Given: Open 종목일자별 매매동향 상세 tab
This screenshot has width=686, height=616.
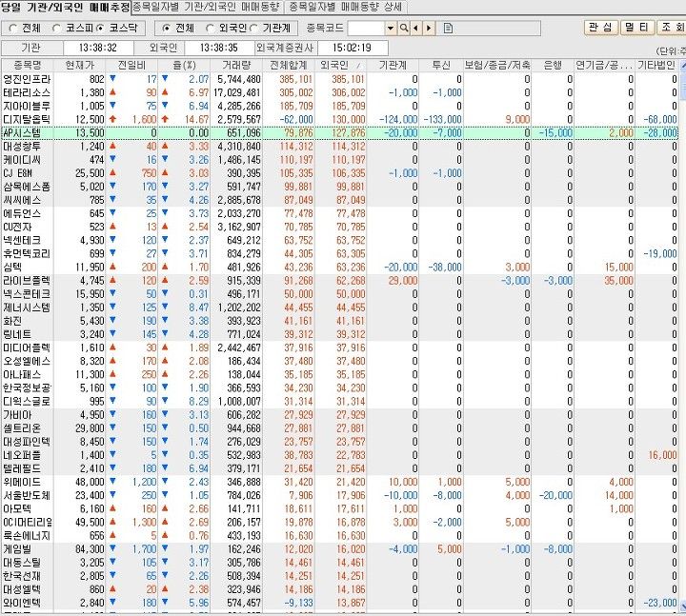Looking at the screenshot, I should coord(346,7).
